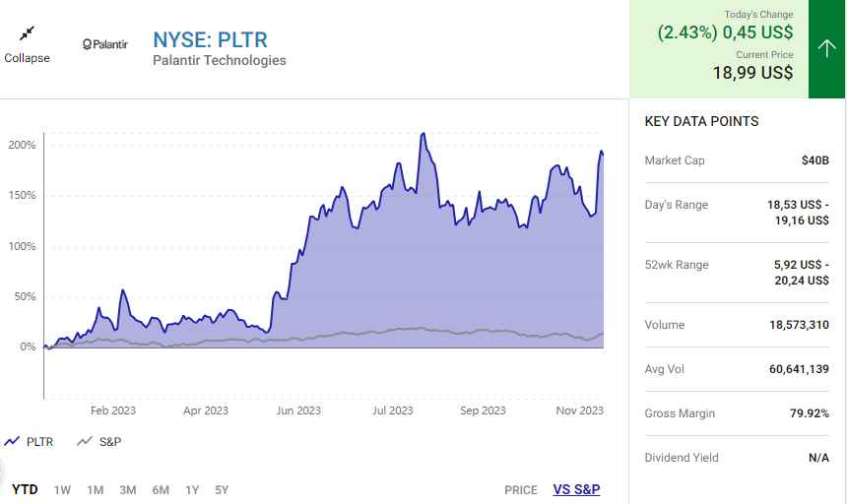Click the Collapse arrows icon
This screenshot has width=847, height=504.
(27, 33)
